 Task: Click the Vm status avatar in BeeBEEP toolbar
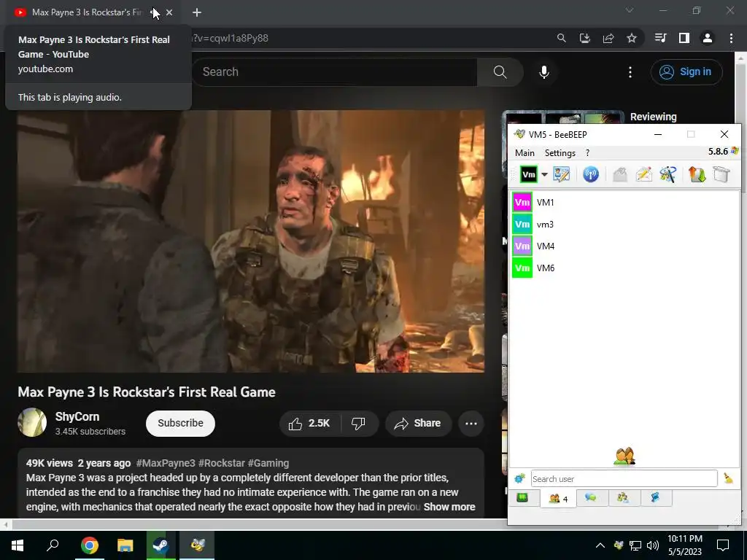[x=528, y=175]
